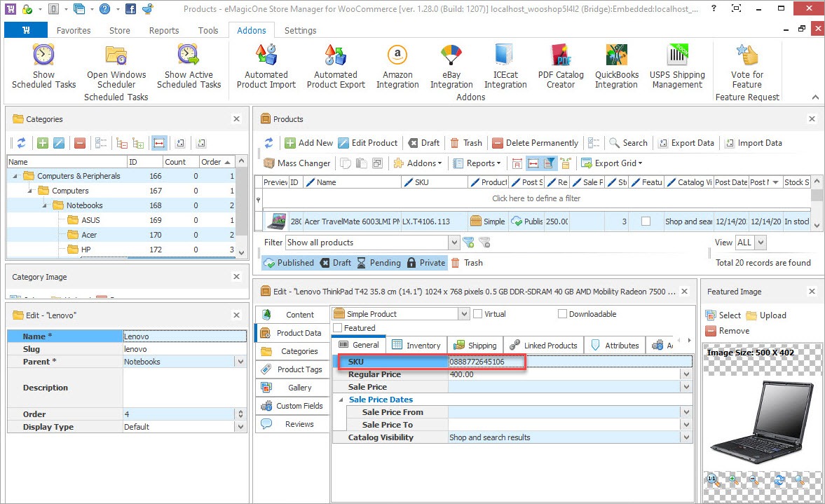The image size is (825, 504).
Task: Delete category with red minus icon
Action: [79, 143]
